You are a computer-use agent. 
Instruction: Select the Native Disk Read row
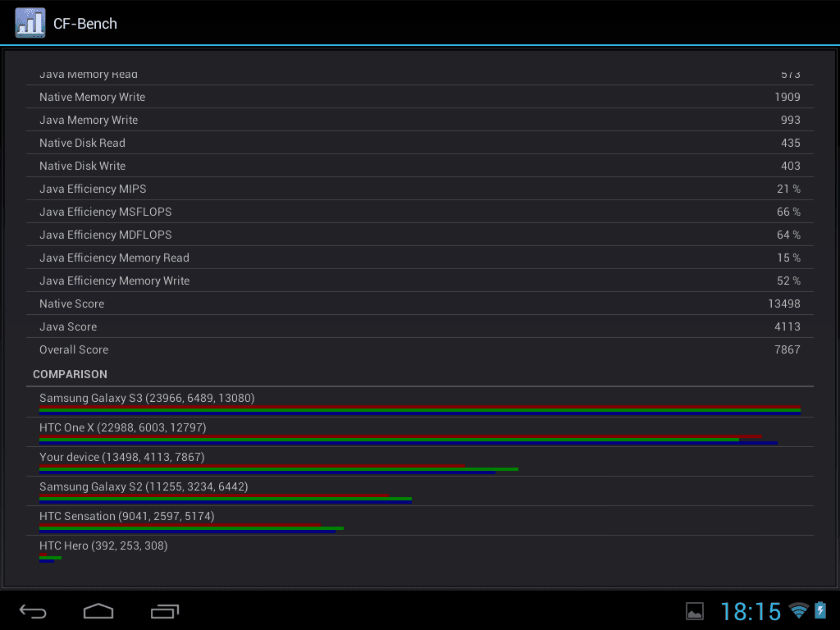(420, 143)
